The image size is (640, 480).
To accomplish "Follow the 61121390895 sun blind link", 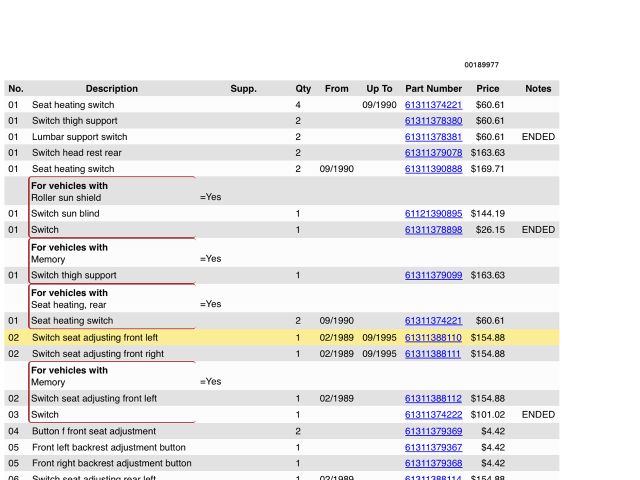I will (x=433, y=214).
